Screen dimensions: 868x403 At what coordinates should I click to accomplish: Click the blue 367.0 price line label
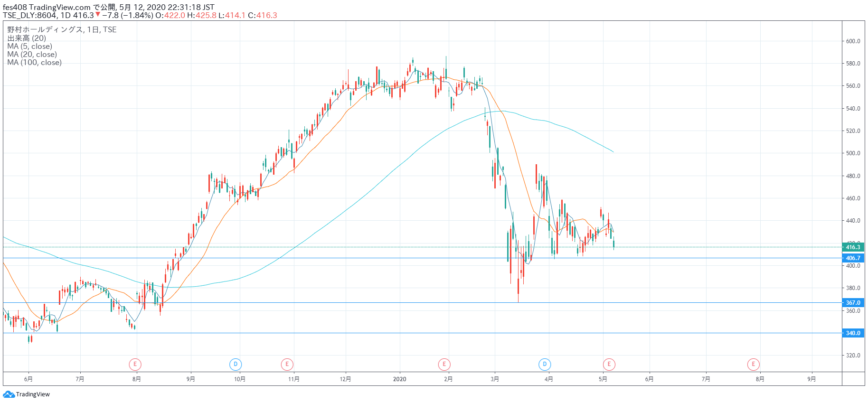click(853, 303)
